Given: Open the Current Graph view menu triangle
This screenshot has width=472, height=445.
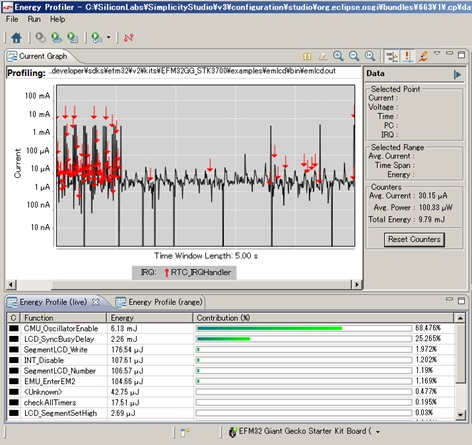Looking at the screenshot, I should pos(437,53).
